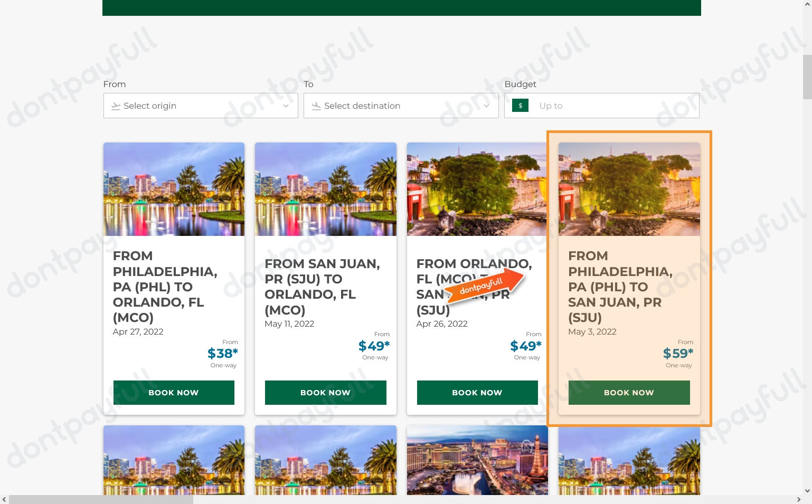Book the San Juan to Orlando $49 flight

pos(325,393)
